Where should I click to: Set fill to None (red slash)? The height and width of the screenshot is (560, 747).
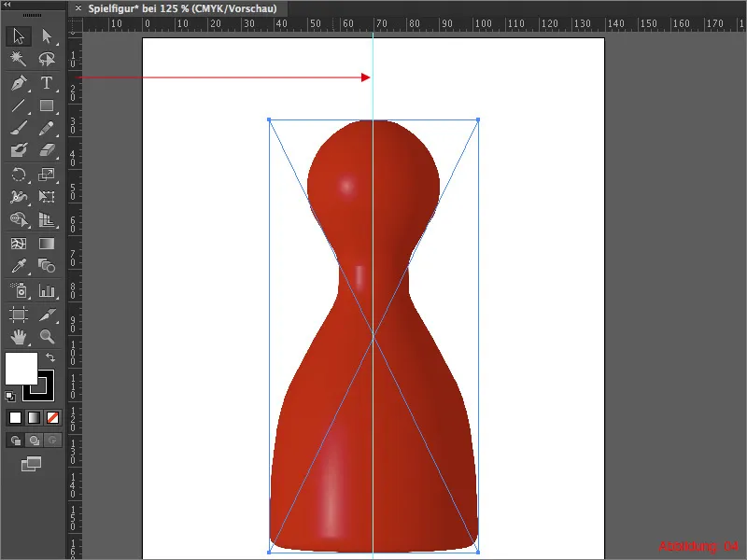click(52, 417)
